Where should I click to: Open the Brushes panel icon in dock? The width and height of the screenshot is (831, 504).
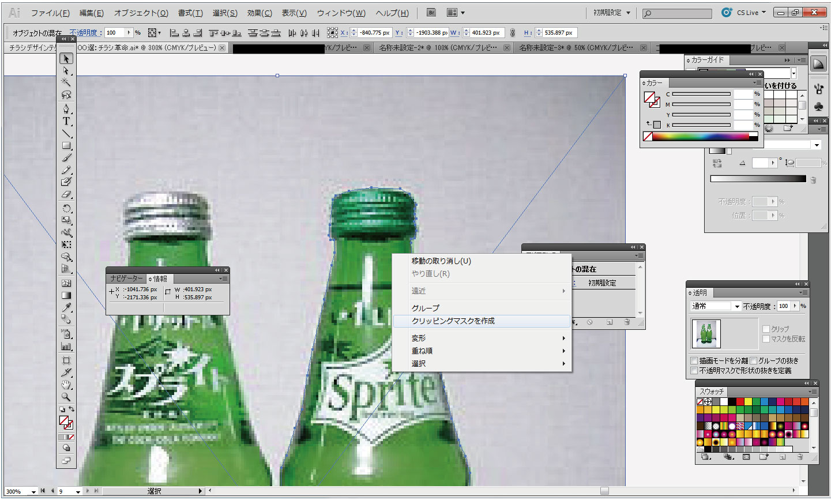tap(818, 89)
